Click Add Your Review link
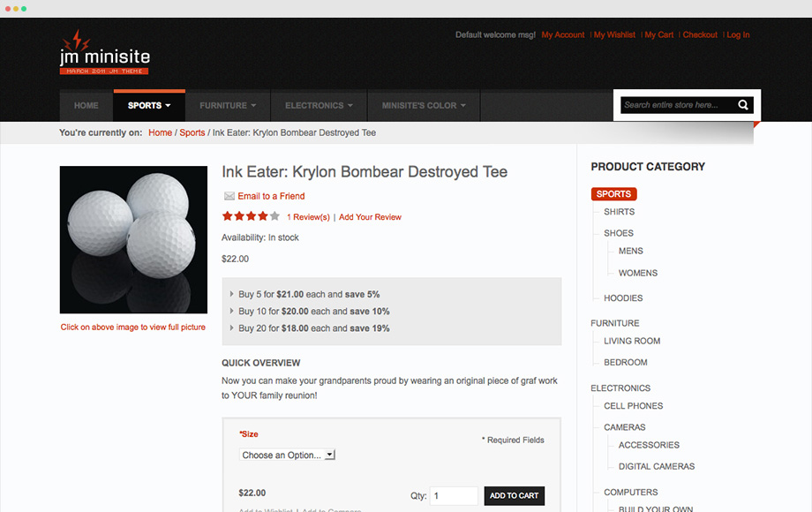Image resolution: width=812 pixels, height=512 pixels. 370,217
